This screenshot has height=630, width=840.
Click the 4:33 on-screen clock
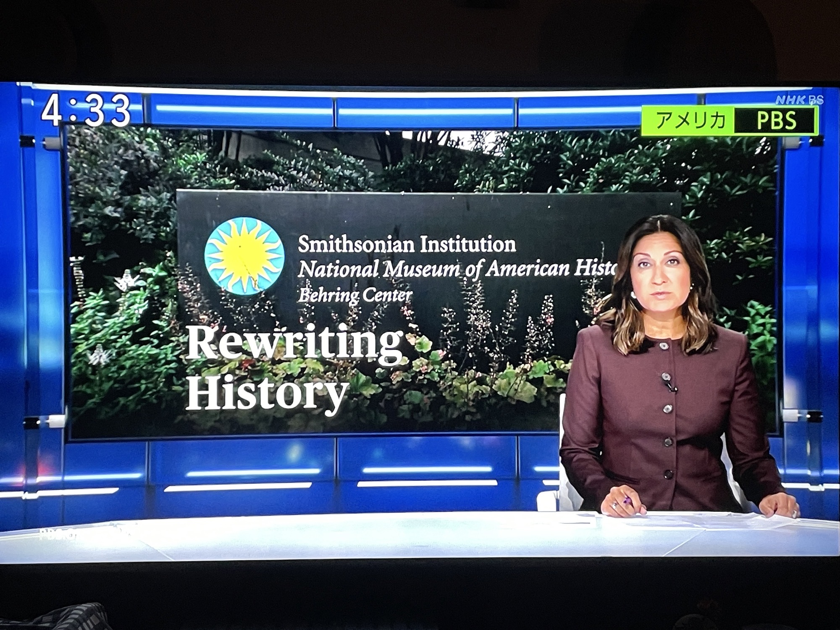click(86, 110)
